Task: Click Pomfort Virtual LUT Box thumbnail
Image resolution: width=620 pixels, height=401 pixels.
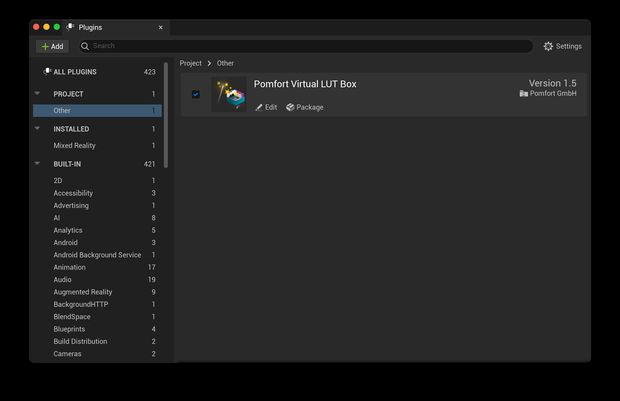Action: click(x=229, y=95)
